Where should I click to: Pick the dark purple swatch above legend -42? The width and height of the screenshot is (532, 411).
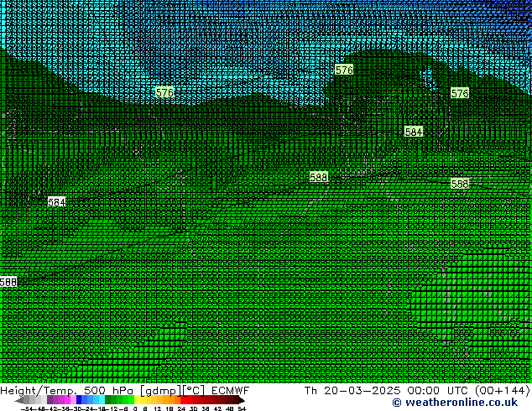(50, 399)
